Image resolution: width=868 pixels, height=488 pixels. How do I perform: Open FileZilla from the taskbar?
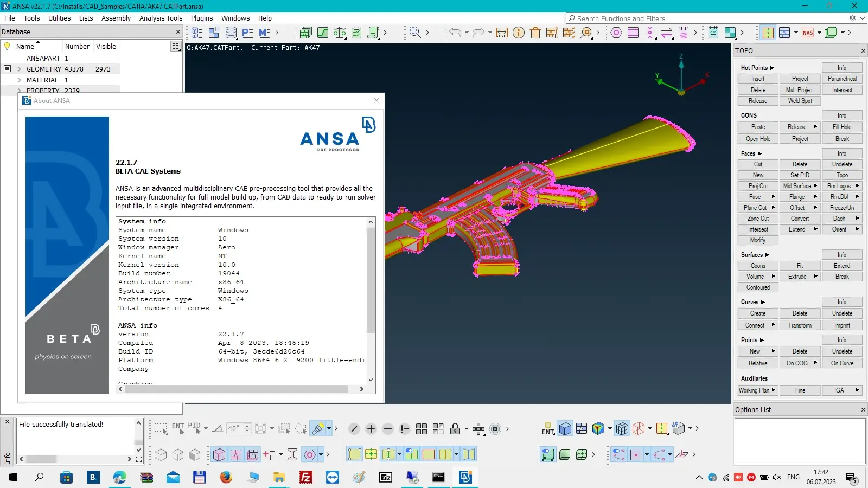306,477
